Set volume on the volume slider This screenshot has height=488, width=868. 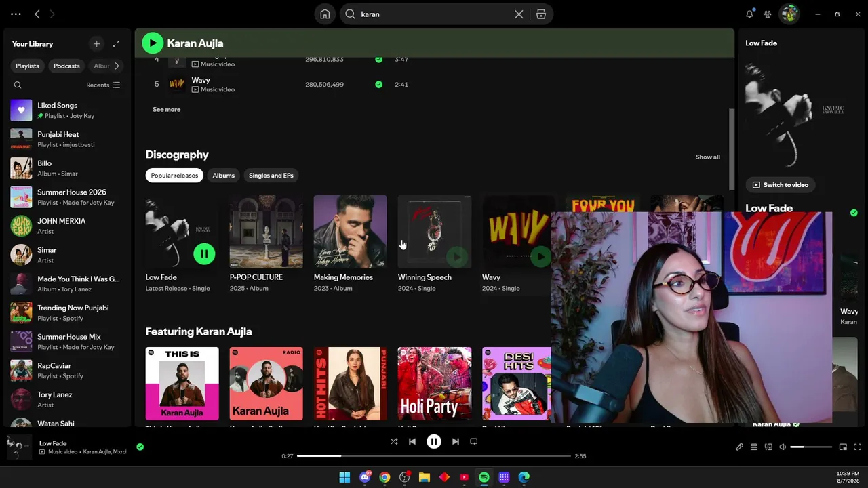click(811, 447)
